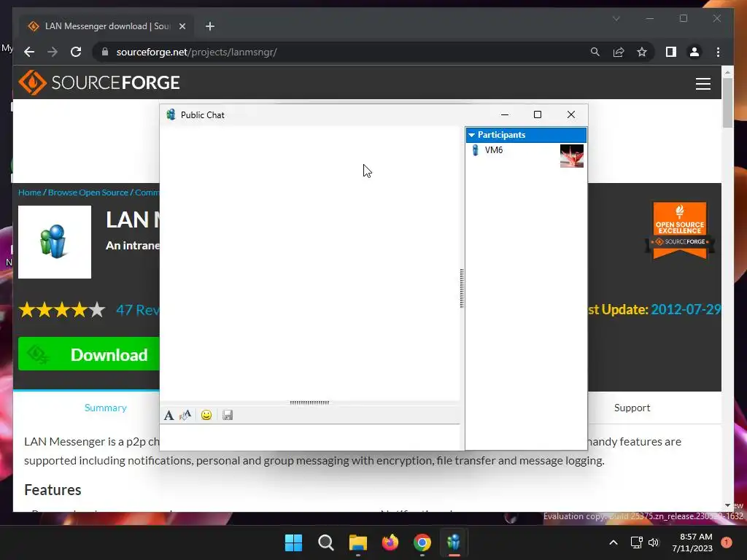
Task: Switch to the Support tab
Action: 632,408
